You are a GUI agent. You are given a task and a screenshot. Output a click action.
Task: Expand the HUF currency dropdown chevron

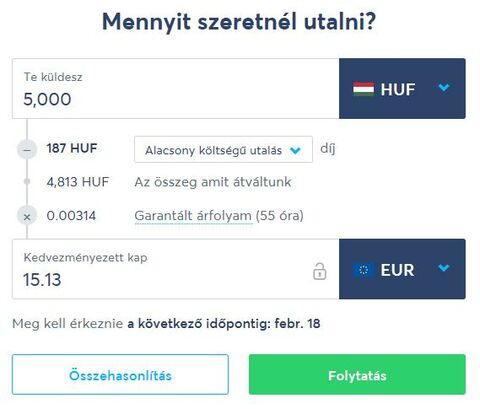point(444,88)
